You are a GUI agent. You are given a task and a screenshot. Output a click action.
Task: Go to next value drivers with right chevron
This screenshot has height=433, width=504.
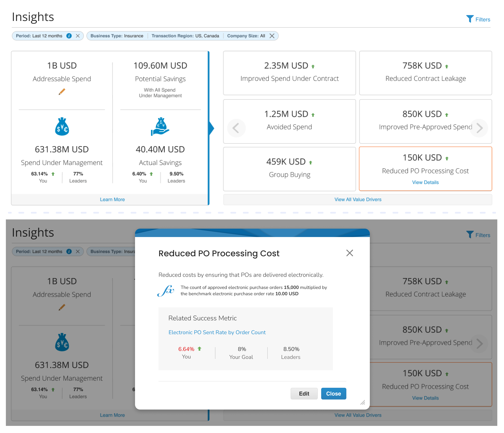(479, 128)
